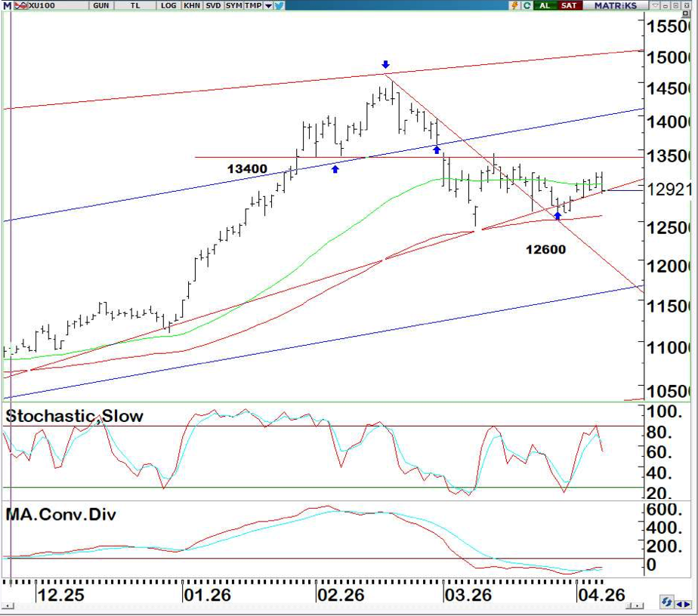The width and height of the screenshot is (698, 616).
Task: Toggle the KHN option in toolbar
Action: [192, 5]
